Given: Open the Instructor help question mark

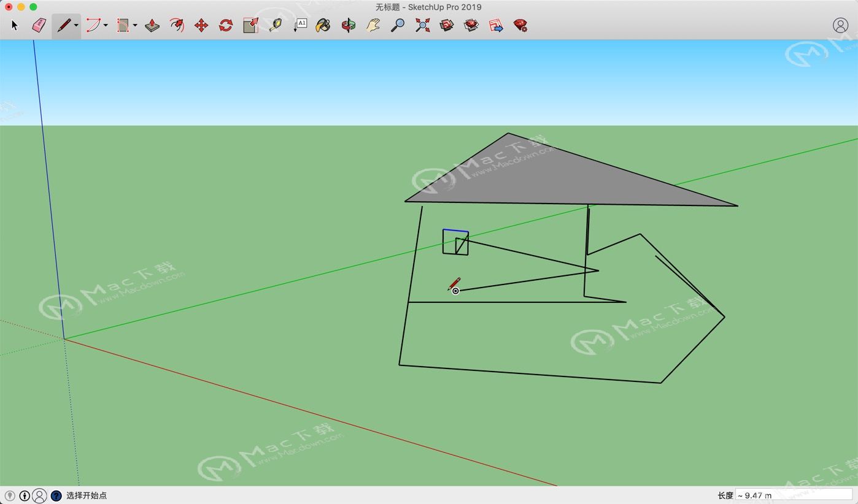Looking at the screenshot, I should [56, 495].
